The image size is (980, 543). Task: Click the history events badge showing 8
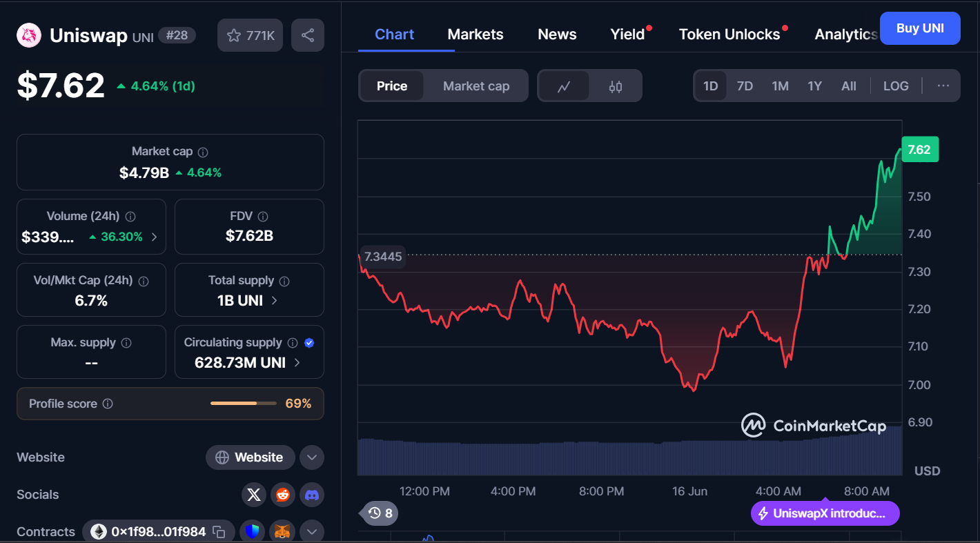tap(380, 513)
